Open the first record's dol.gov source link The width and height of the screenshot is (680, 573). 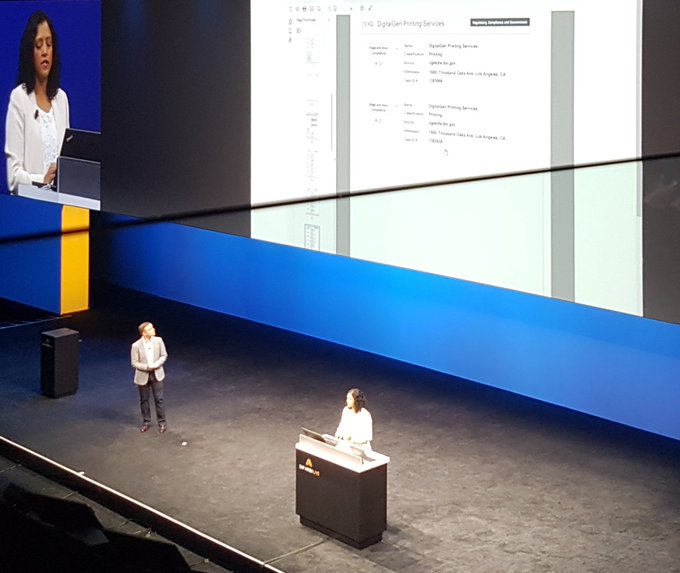click(442, 63)
